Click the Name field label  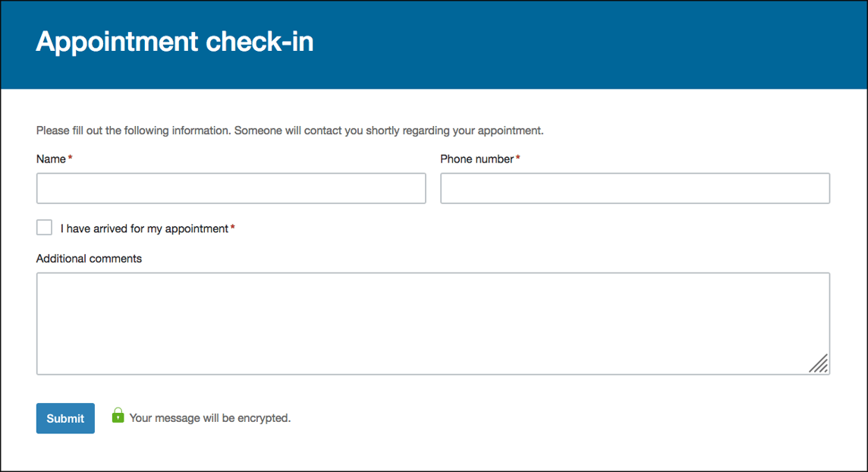click(49, 159)
